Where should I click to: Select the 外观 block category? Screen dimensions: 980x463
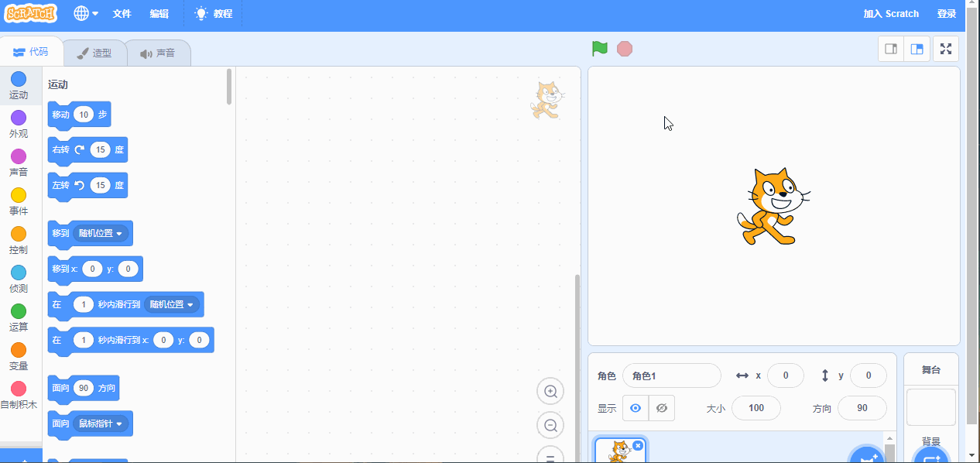click(19, 125)
